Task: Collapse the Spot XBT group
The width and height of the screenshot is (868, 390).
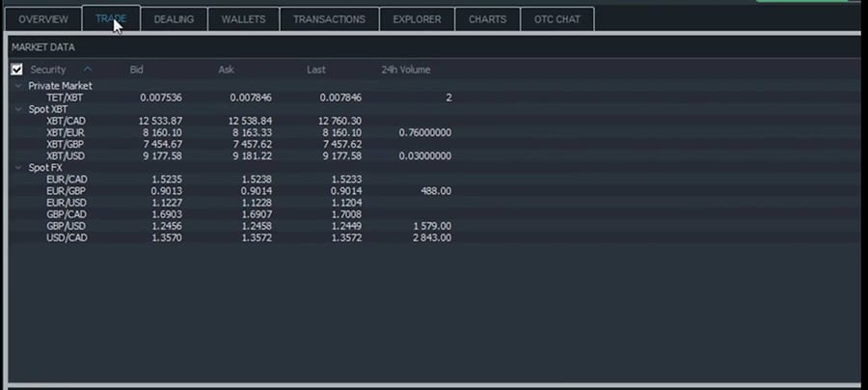Action: (17, 109)
